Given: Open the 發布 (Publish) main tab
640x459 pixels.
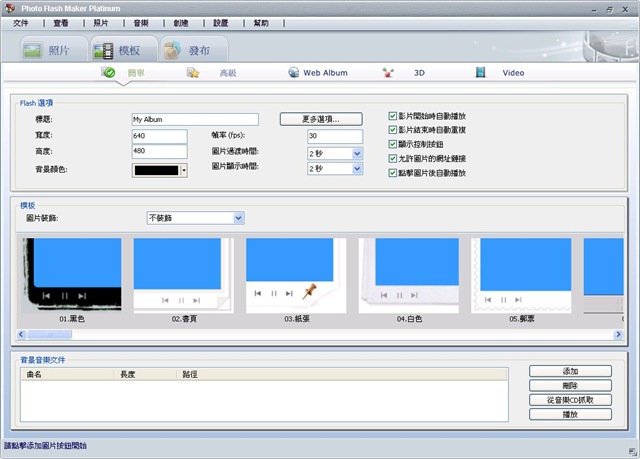Looking at the screenshot, I should point(194,50).
